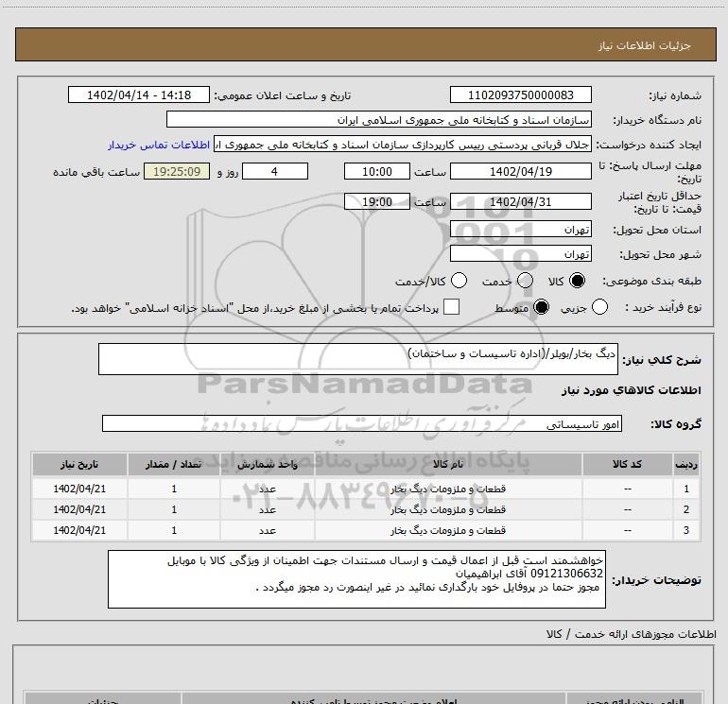Click the need date in row 2
728x704 pixels.
pyautogui.click(x=79, y=509)
